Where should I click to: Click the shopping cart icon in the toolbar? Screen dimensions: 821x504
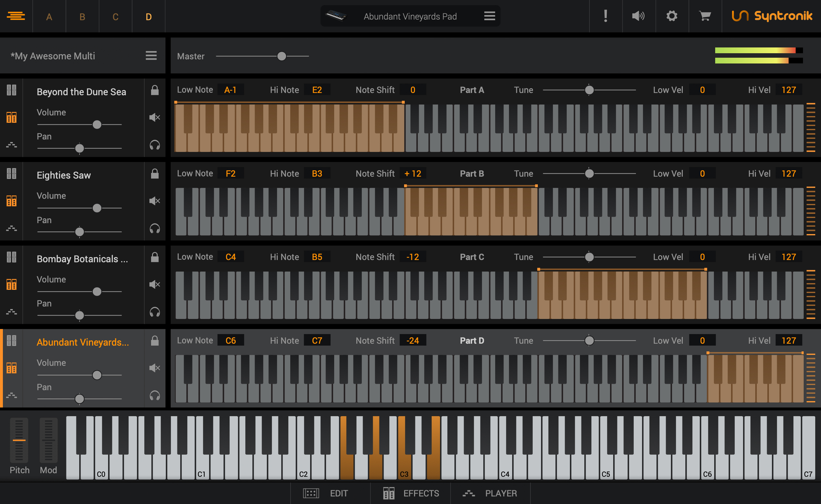tap(703, 16)
